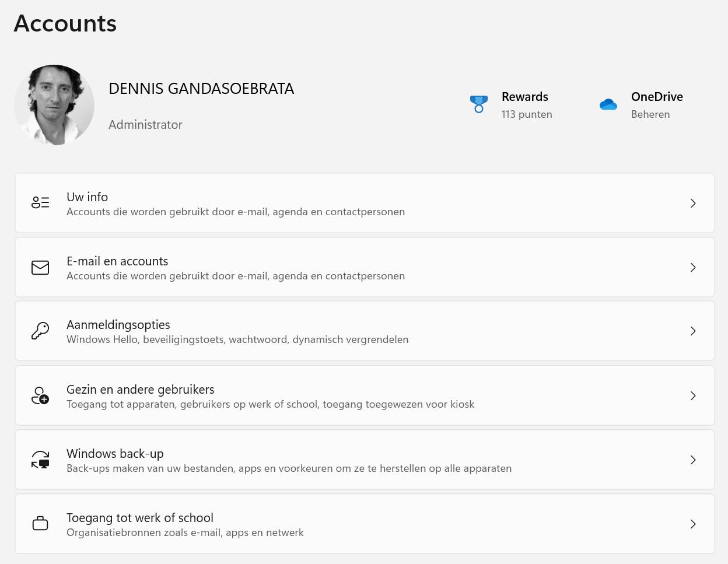The width and height of the screenshot is (728, 564).
Task: Click the Rewards medal icon
Action: 479,104
